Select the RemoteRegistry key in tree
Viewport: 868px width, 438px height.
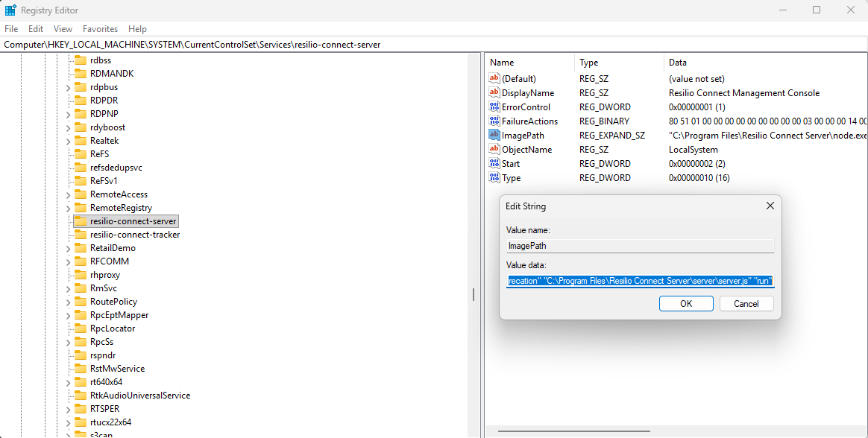(121, 208)
